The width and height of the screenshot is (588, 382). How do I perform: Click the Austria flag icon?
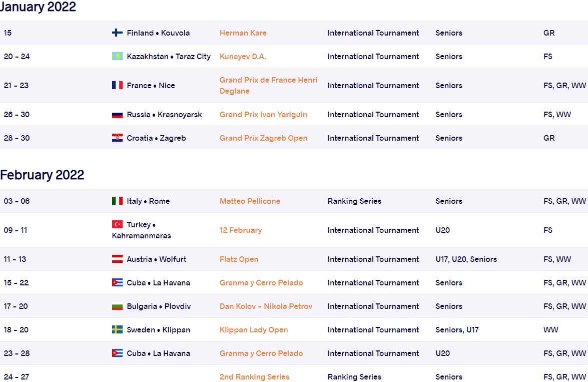coord(117,259)
